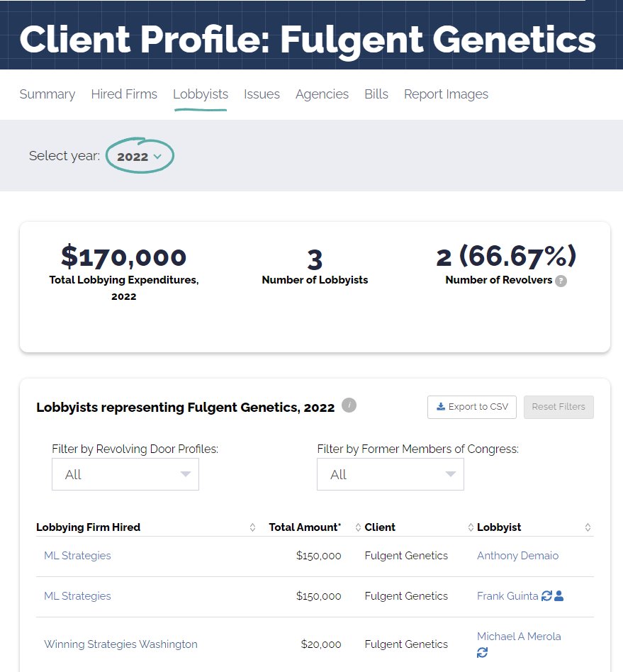Image resolution: width=623 pixels, height=672 pixels.
Task: Open ML Strategies link in Anthony Demaio row
Action: (77, 556)
